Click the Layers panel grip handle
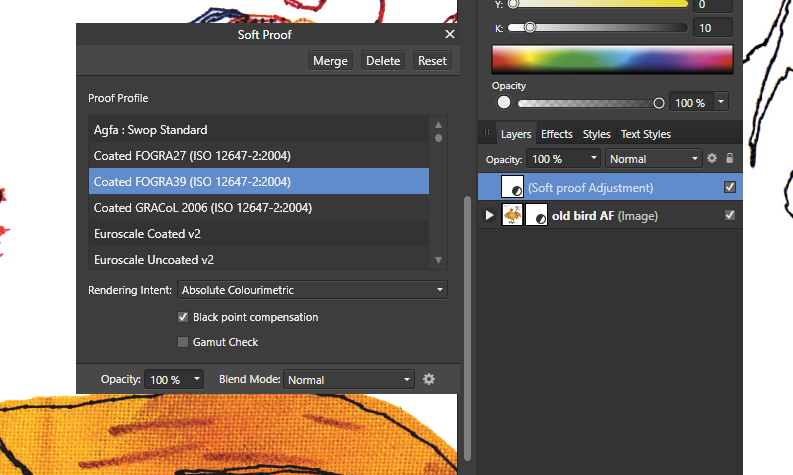This screenshot has height=475, width=793. pos(487,133)
